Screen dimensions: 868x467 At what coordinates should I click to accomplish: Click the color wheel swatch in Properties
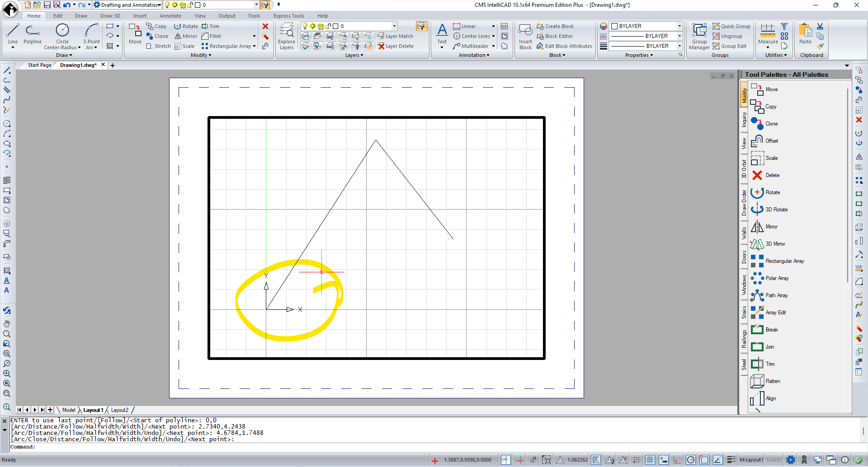click(604, 26)
